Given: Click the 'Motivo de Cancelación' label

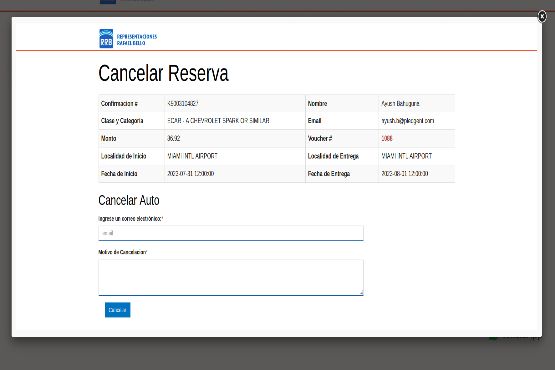Looking at the screenshot, I should pyautogui.click(x=122, y=252).
